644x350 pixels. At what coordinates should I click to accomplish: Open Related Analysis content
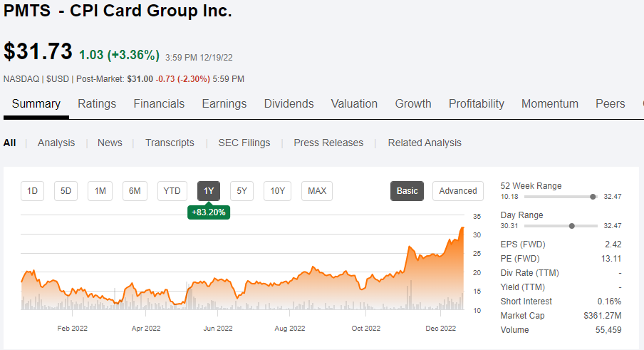(425, 143)
